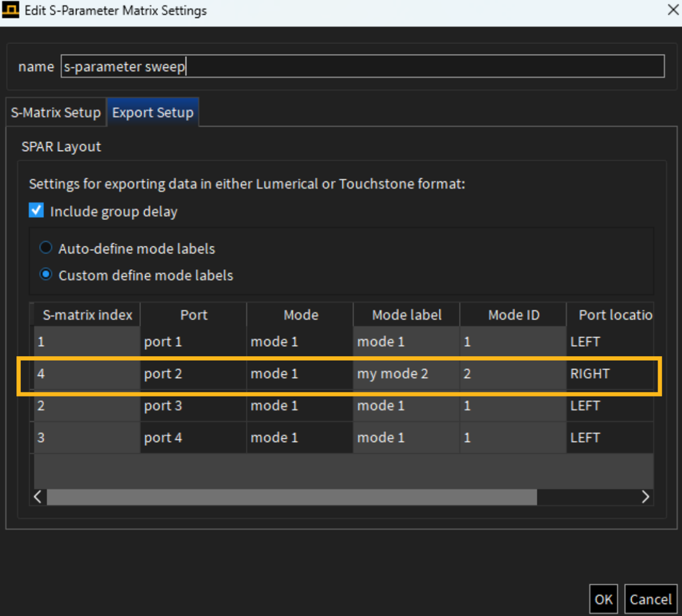Click the horizontal scrollbar thumb
Image resolution: width=682 pixels, height=616 pixels.
pyautogui.click(x=292, y=497)
